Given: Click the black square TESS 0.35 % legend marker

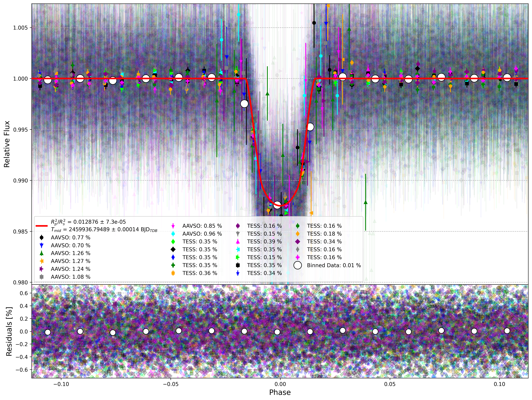Looking at the screenshot, I should 238,265.
